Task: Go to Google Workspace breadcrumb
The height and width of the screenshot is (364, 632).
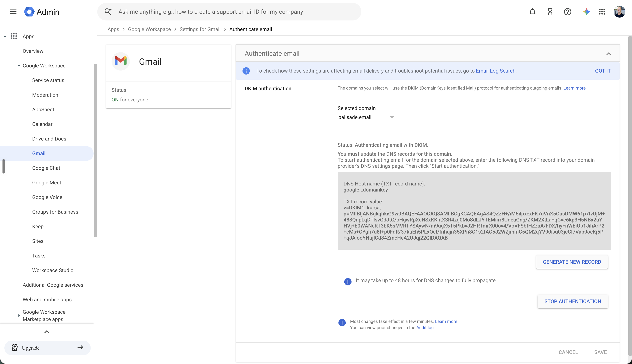Action: point(149,29)
